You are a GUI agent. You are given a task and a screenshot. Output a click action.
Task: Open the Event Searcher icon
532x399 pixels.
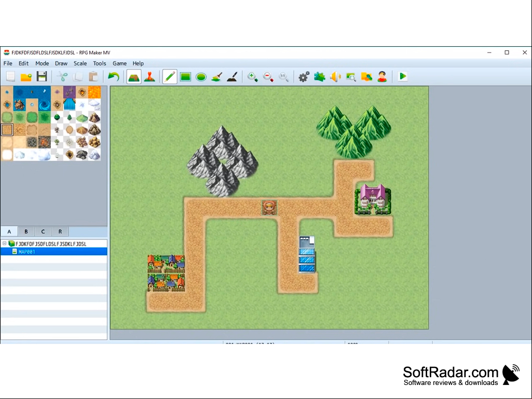pos(351,76)
